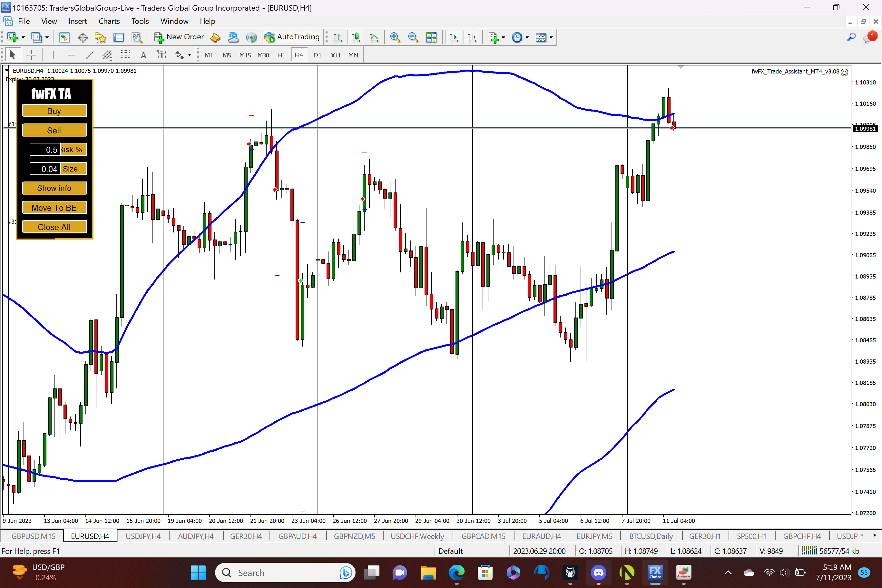The width and height of the screenshot is (882, 588).
Task: Select the trendline drawing tool
Action: 89,55
